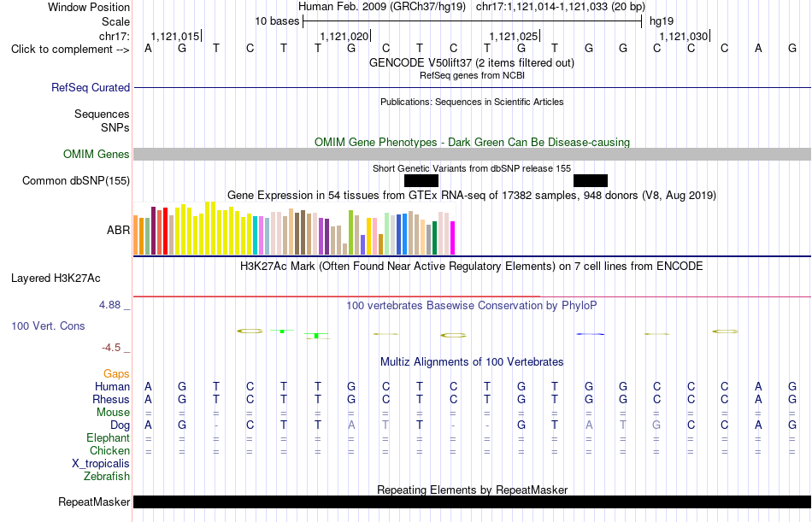
Task: Click the dark green bar in GTEx chart
Action: click(x=434, y=238)
